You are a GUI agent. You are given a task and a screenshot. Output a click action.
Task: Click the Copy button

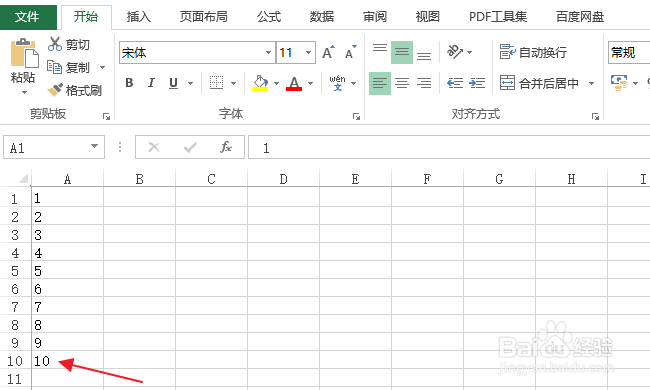69,67
